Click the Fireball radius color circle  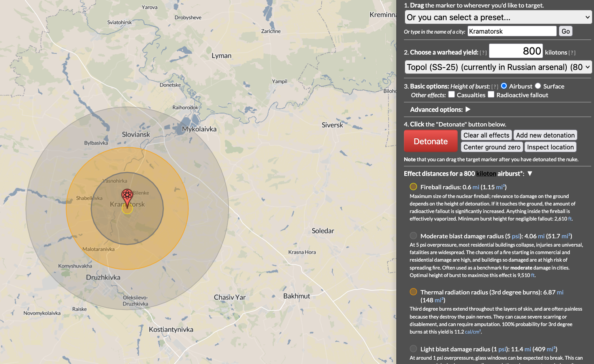click(x=413, y=187)
